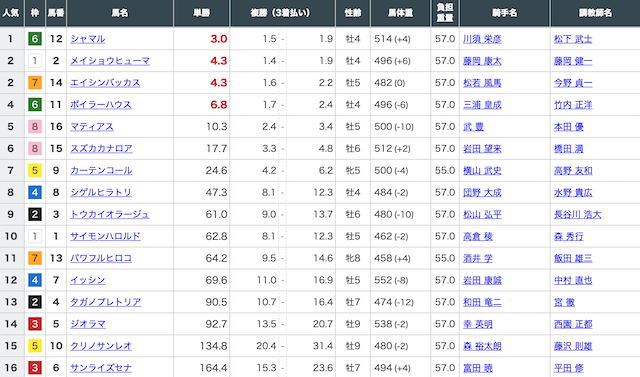640x377 pixels.
Task: Click the 人気 column header
Action: point(12,13)
